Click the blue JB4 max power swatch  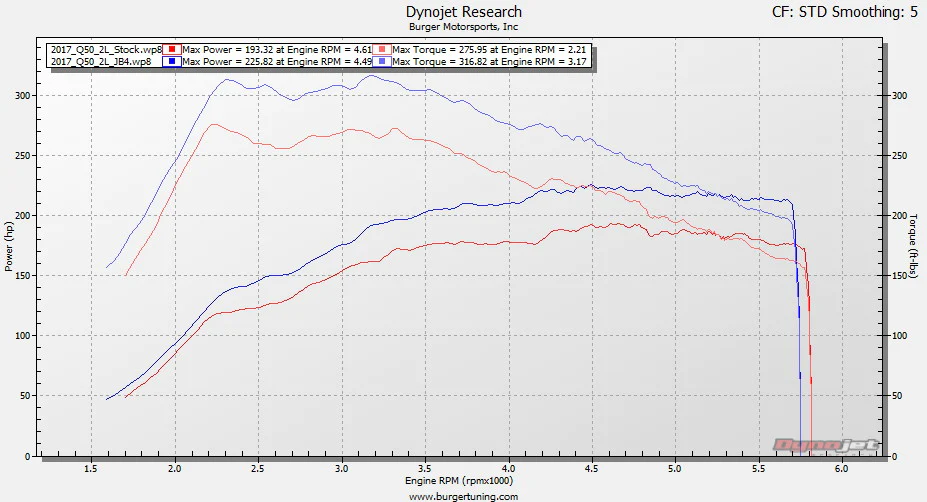(171, 61)
